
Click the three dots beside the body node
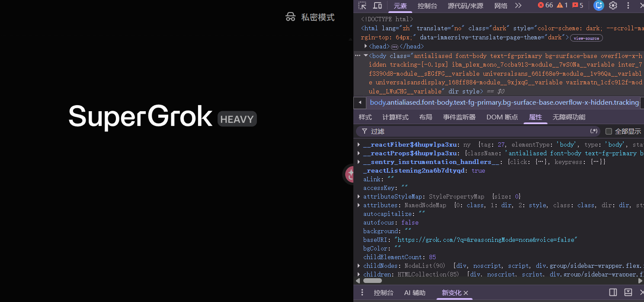(x=358, y=55)
